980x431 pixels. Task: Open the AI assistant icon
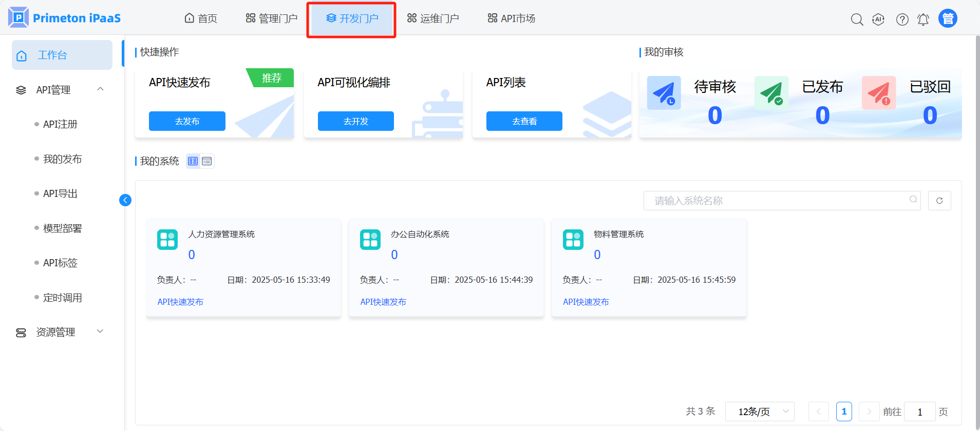pyautogui.click(x=878, y=19)
